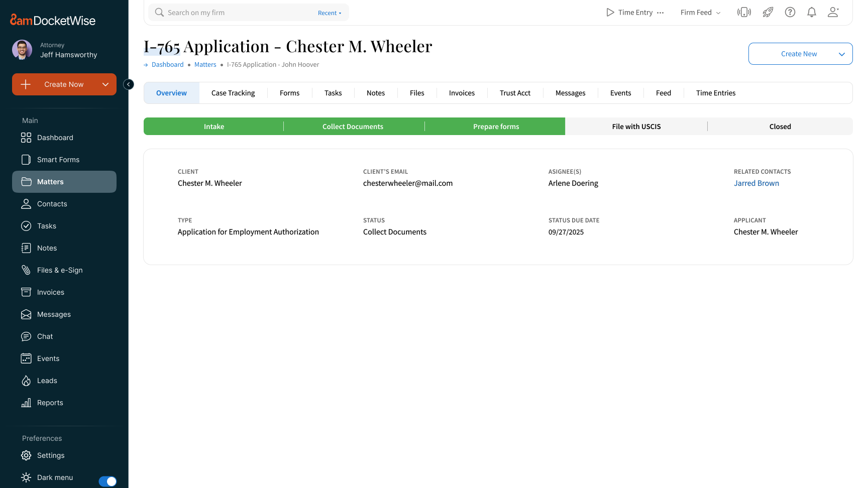The height and width of the screenshot is (488, 868).
Task: Open Chat from the sidebar
Action: pos(44,336)
